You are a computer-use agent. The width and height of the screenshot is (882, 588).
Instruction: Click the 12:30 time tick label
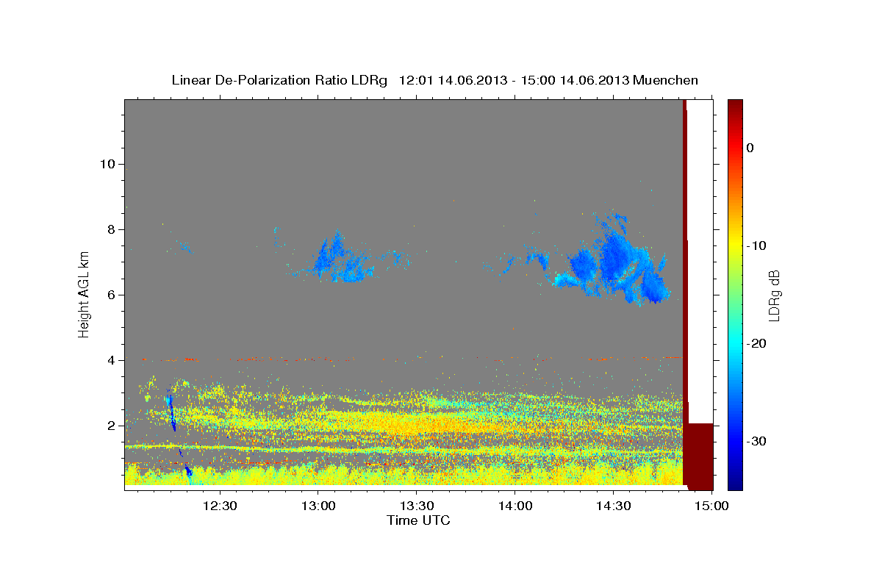point(219,506)
